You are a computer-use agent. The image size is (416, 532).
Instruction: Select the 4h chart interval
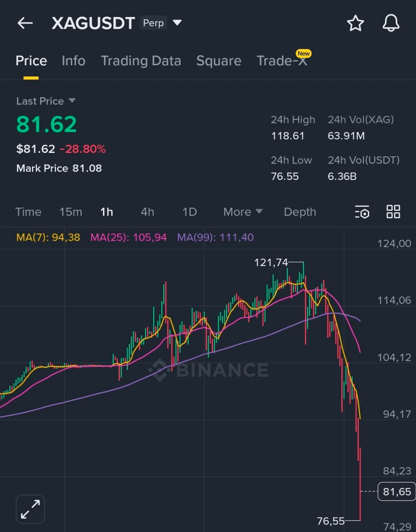[147, 212]
